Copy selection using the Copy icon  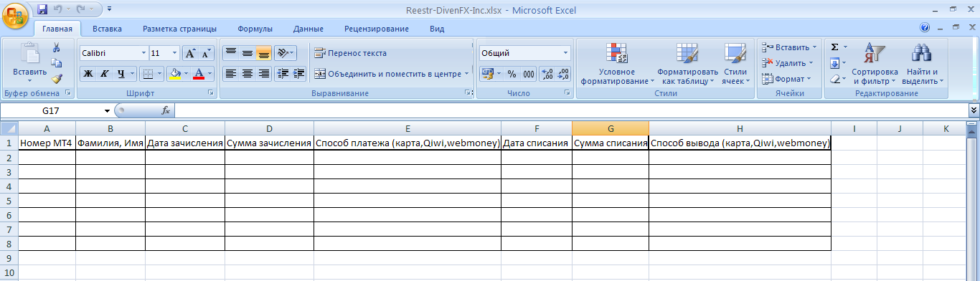tap(57, 63)
